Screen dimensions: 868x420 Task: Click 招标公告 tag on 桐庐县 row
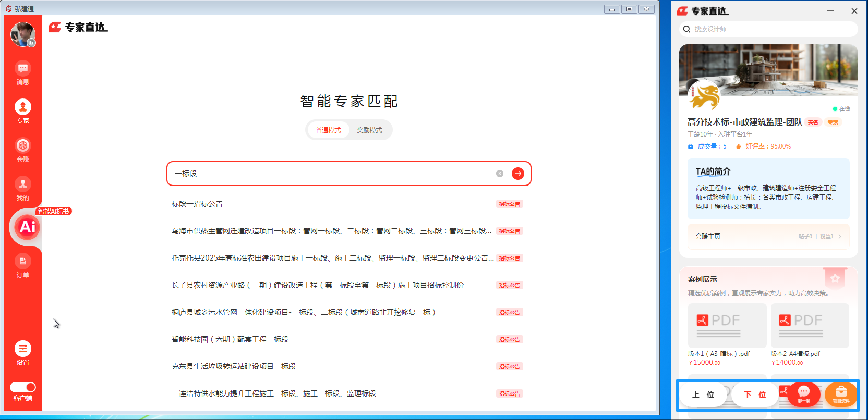click(x=509, y=312)
